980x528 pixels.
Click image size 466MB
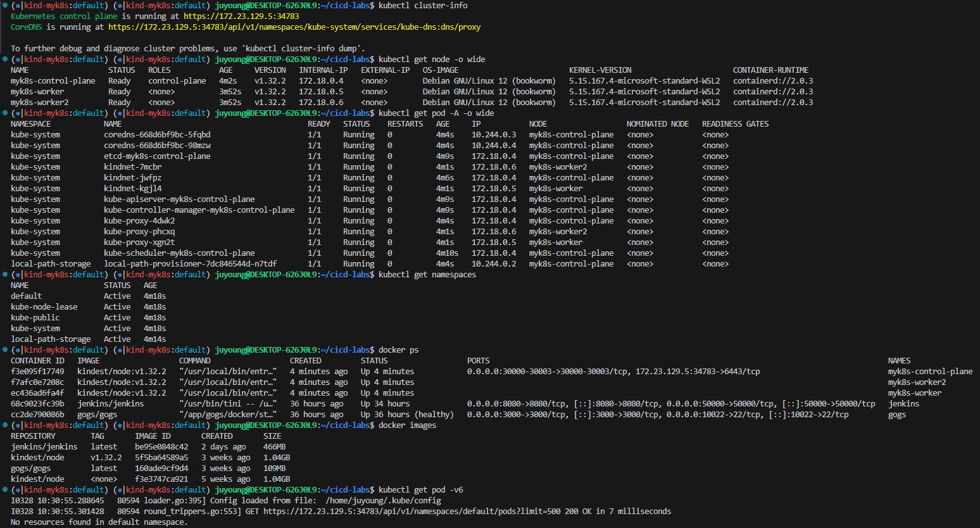tap(275, 447)
